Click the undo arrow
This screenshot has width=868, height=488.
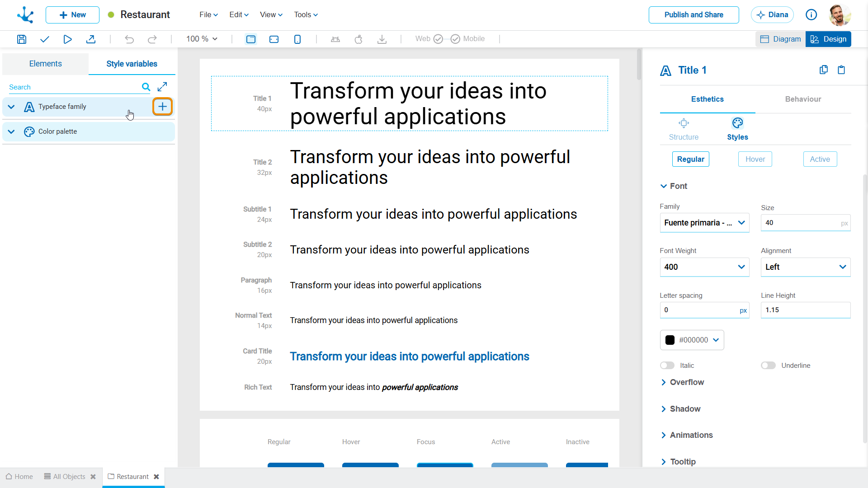pyautogui.click(x=129, y=39)
